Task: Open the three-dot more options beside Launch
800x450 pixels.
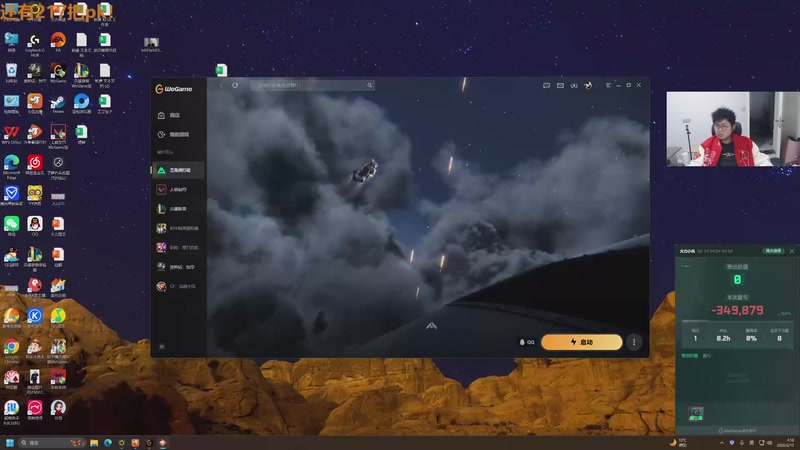Action: (x=634, y=342)
